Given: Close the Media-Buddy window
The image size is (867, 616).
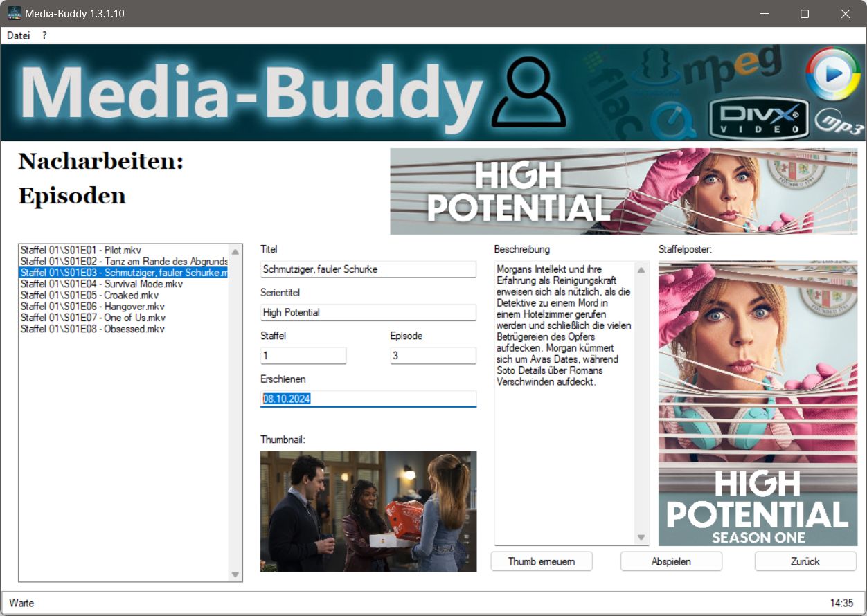Looking at the screenshot, I should pyautogui.click(x=845, y=14).
